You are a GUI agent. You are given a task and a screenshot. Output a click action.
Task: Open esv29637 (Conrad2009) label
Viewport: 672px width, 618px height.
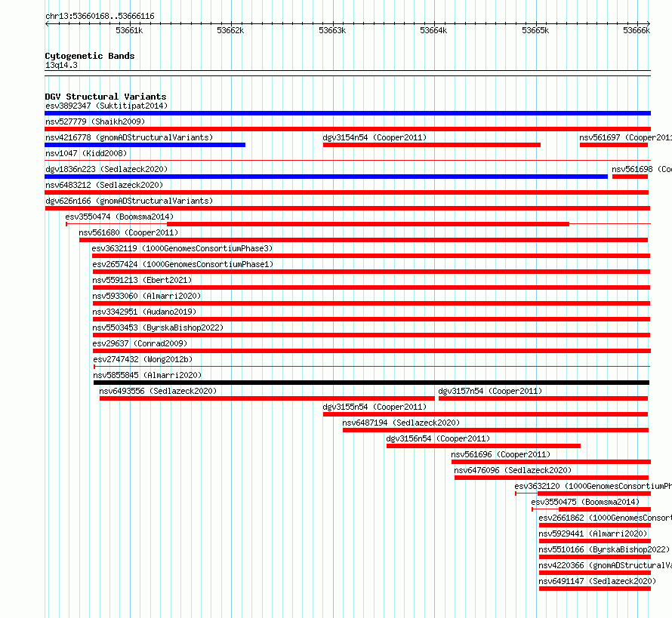coord(140,343)
